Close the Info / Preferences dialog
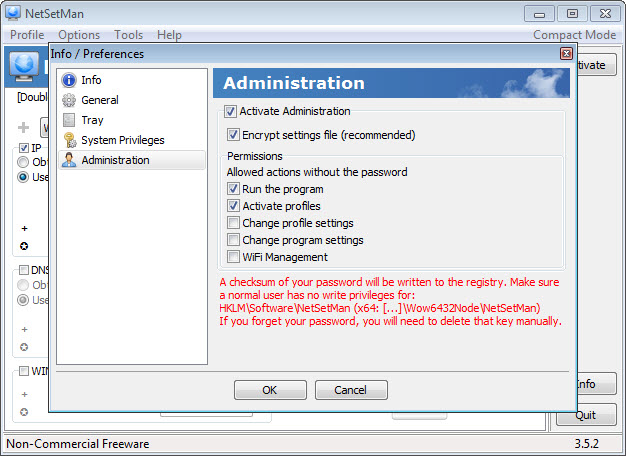Screen dimensions: 626x456 tap(566, 54)
